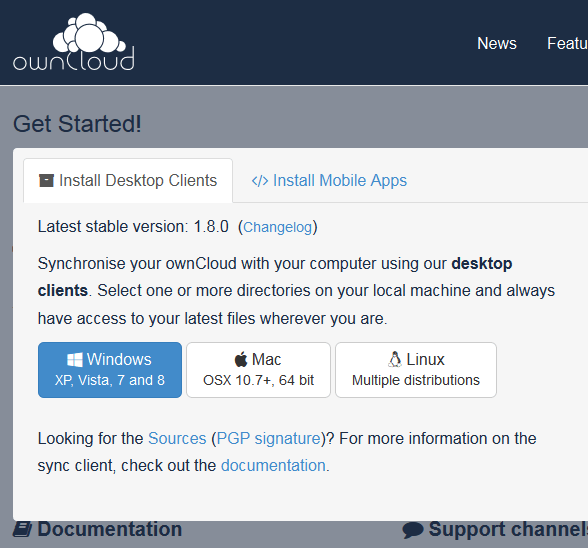Click the bold 'desktop clients' text
This screenshot has height=548, width=588.
pyautogui.click(x=275, y=277)
